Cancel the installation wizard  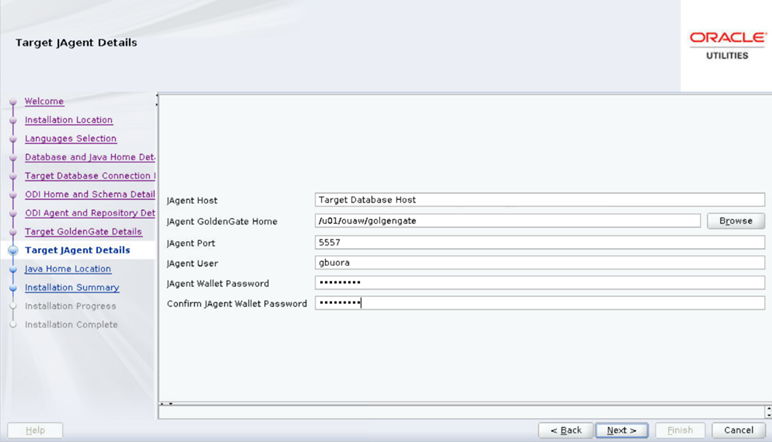[x=739, y=430]
